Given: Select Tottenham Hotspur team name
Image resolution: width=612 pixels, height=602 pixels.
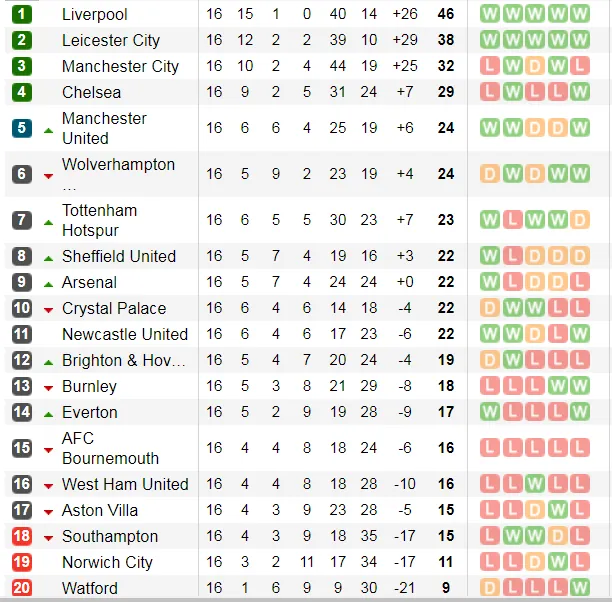Looking at the screenshot, I should click(99, 220).
